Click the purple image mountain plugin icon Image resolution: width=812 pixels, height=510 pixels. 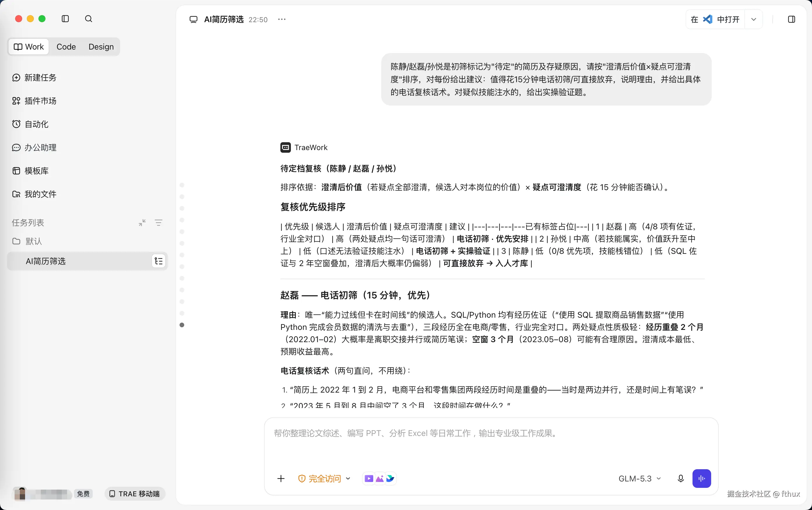[380, 478]
